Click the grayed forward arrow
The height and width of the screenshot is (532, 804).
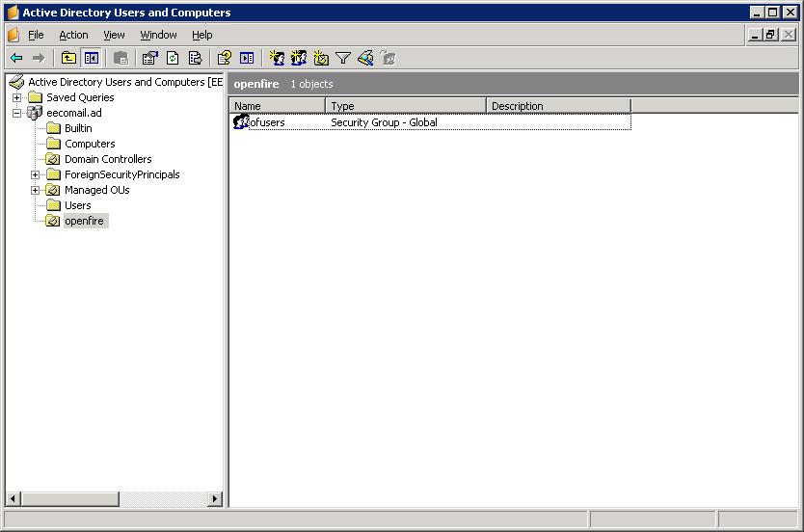point(39,58)
